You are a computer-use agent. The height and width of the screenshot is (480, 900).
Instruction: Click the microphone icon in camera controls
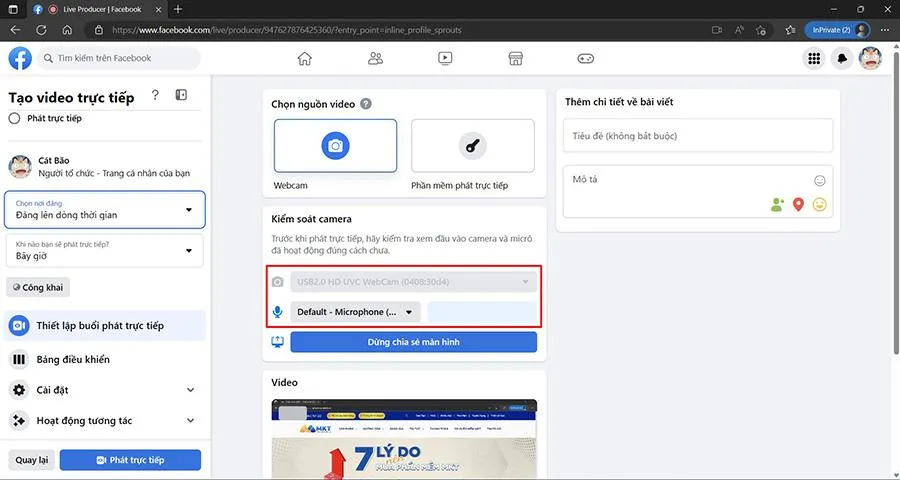click(x=278, y=312)
